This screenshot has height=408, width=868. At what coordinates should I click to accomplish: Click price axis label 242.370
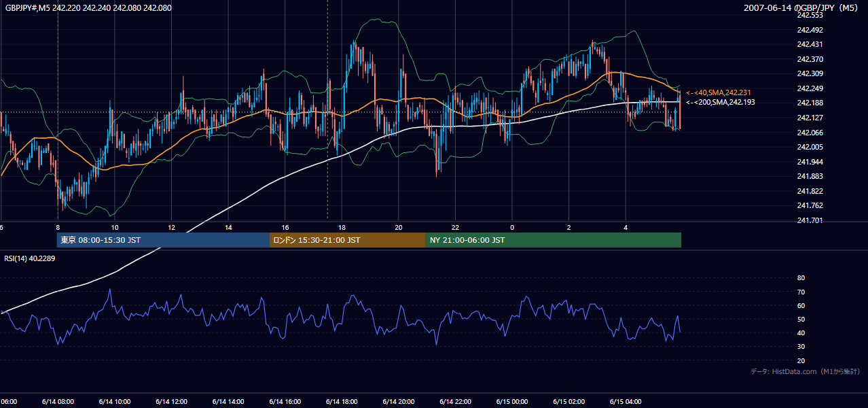(810, 59)
